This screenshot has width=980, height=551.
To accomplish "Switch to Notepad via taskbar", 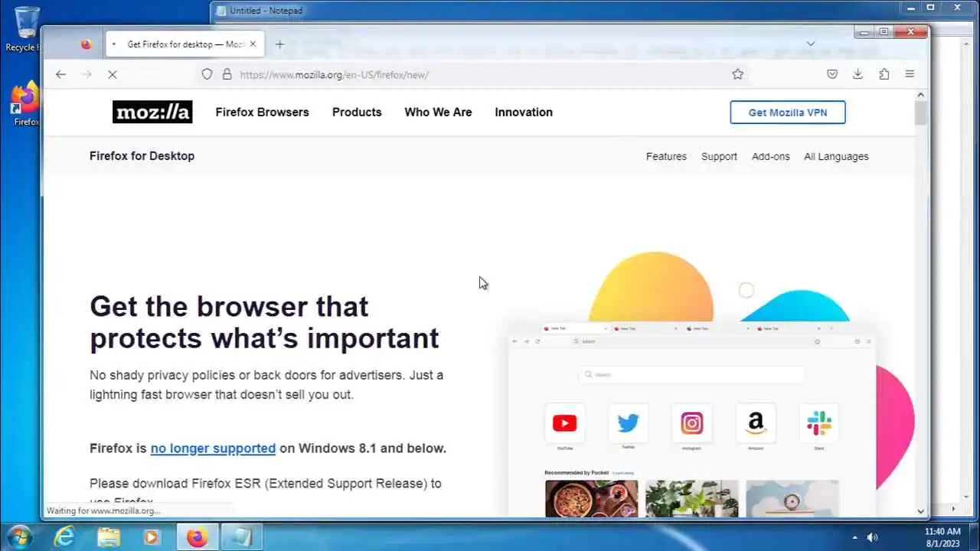I will [242, 537].
